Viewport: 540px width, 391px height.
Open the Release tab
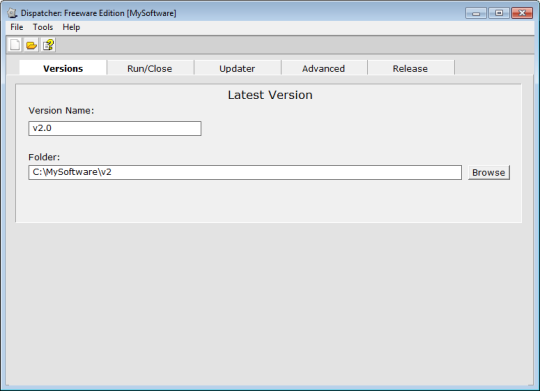(x=411, y=68)
